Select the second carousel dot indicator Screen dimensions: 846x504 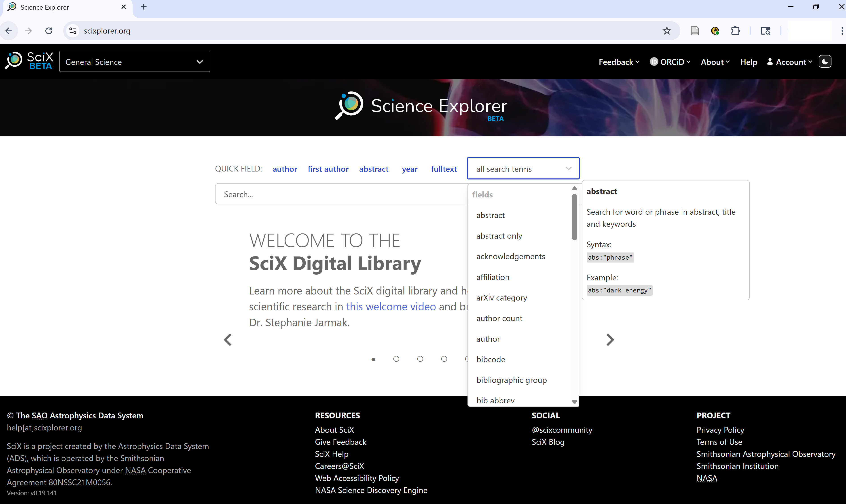(x=396, y=359)
